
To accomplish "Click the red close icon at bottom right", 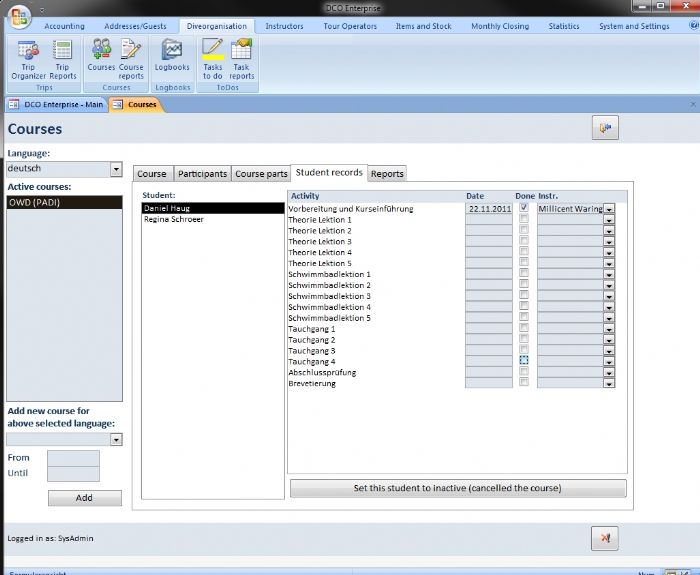I will point(605,538).
